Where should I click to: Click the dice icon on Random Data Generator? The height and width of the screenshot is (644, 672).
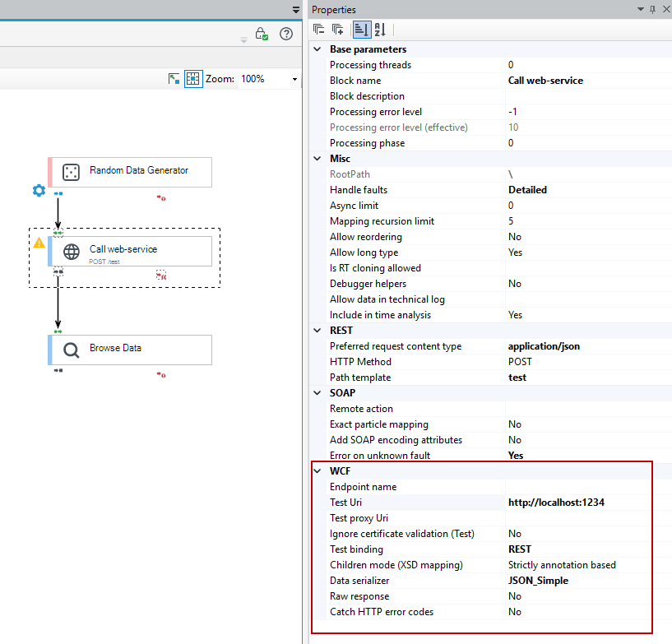(71, 172)
